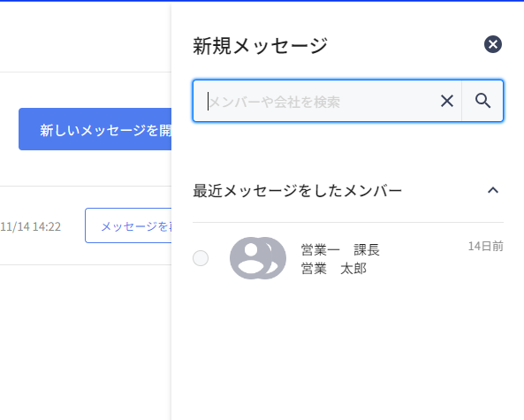Click the 11/14 14:22 date entry

click(31, 226)
